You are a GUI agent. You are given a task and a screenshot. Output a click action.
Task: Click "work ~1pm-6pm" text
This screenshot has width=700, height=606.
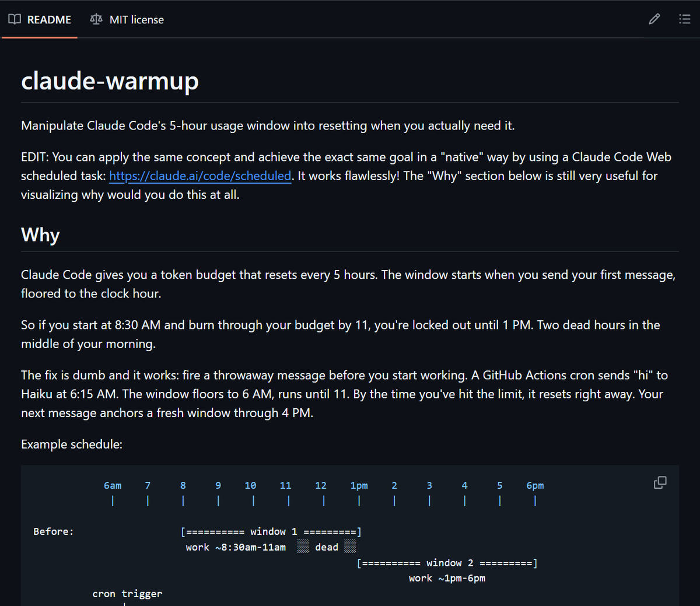[x=447, y=578]
